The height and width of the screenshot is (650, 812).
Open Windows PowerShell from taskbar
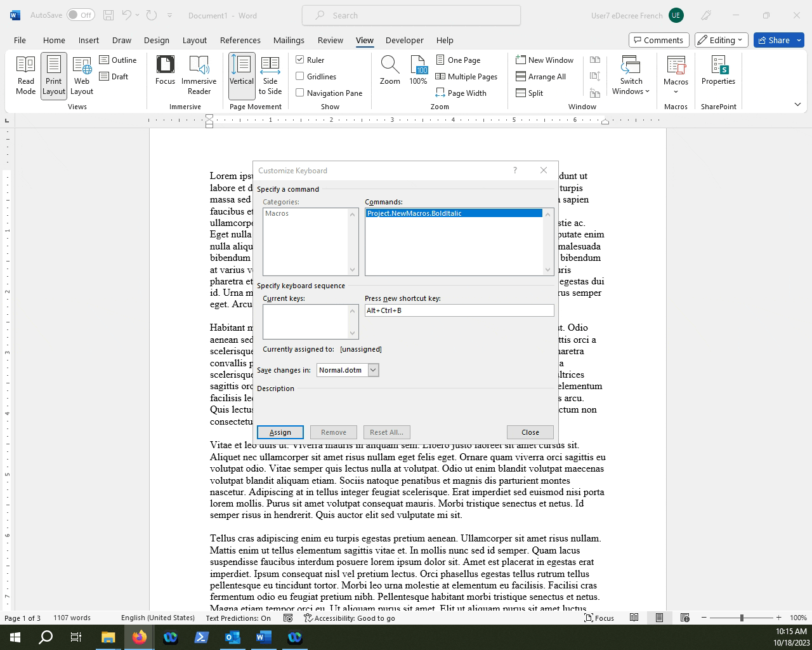click(x=202, y=637)
